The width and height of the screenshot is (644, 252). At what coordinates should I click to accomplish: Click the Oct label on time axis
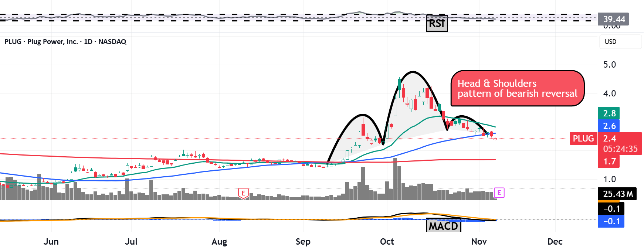pyautogui.click(x=387, y=242)
